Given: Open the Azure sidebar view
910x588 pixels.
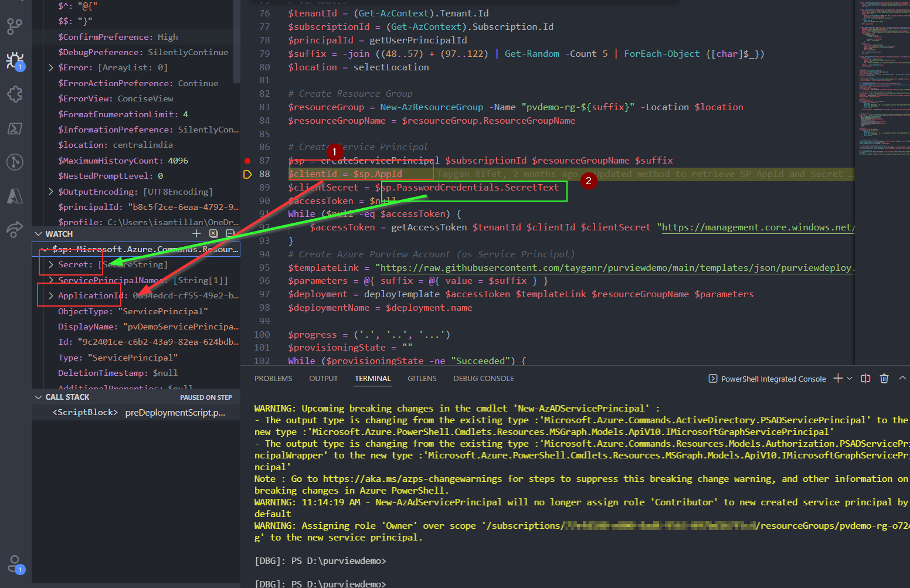Looking at the screenshot, I should tap(15, 196).
